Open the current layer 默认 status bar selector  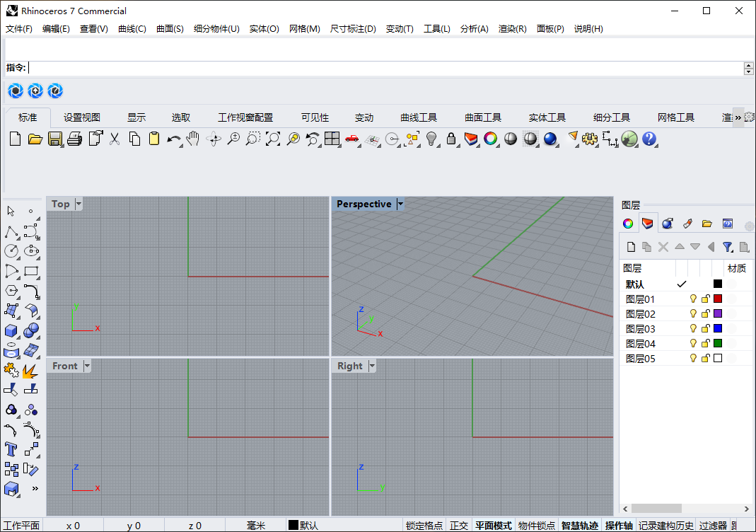click(304, 525)
